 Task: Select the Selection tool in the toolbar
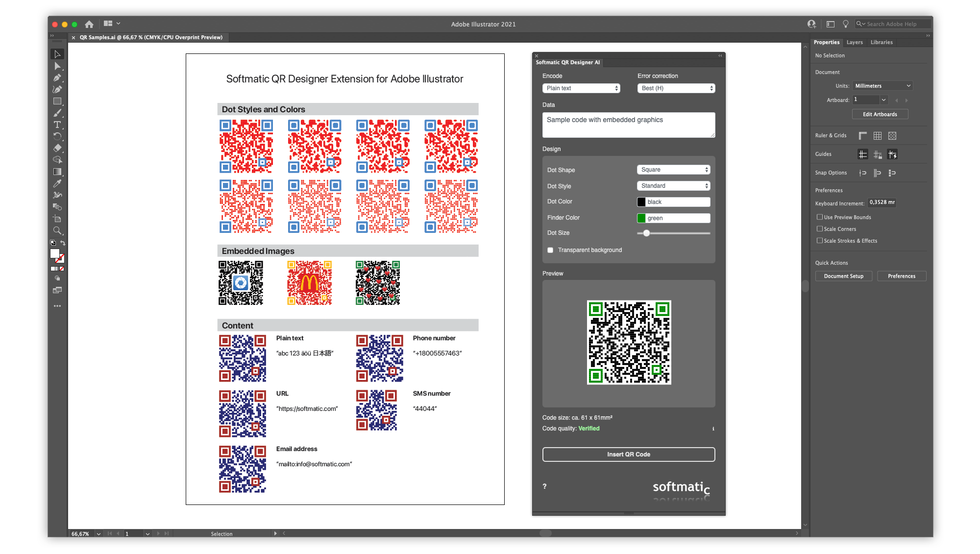pyautogui.click(x=57, y=54)
